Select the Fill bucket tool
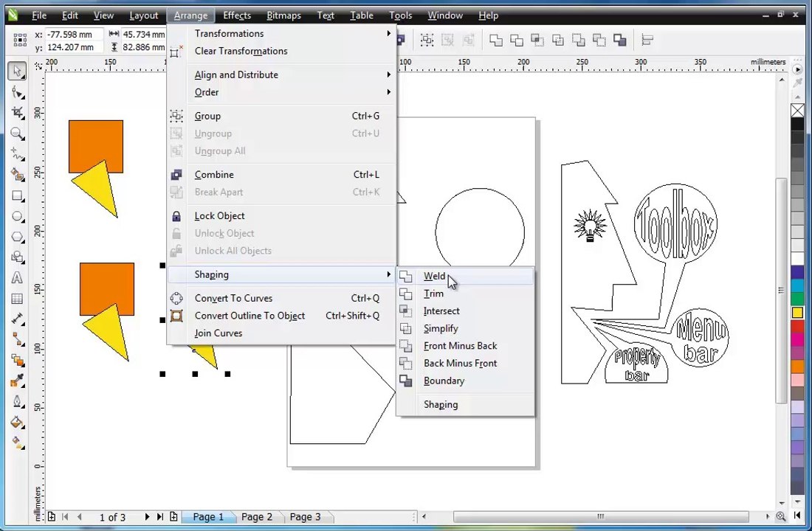Viewport: 812px width, 531px height. click(17, 423)
